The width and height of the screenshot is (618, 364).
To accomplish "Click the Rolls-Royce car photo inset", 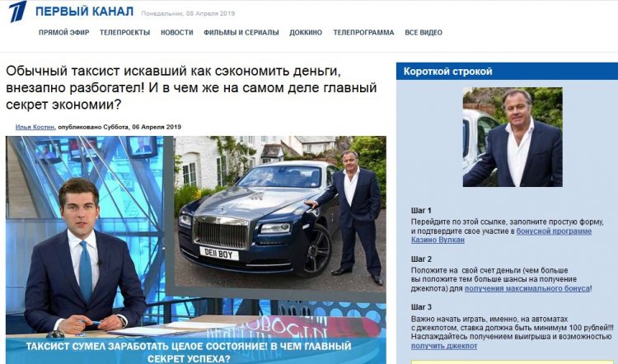I will point(280,214).
